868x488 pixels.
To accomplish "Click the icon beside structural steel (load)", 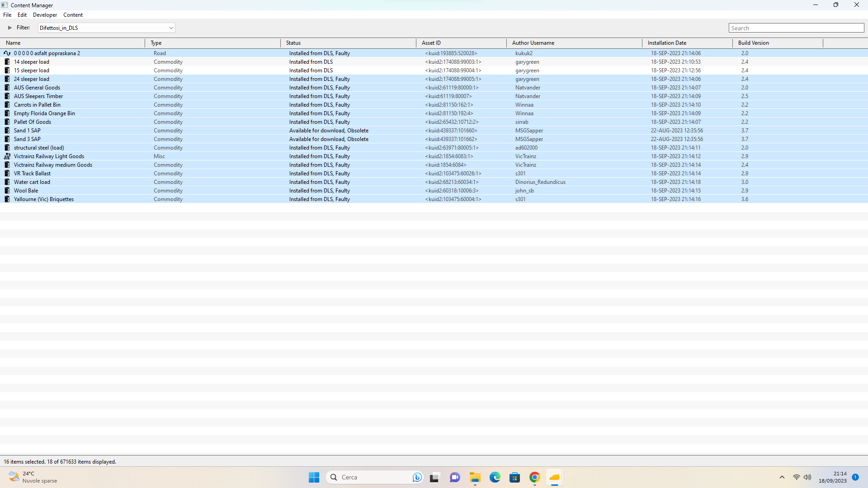I will pyautogui.click(x=7, y=148).
